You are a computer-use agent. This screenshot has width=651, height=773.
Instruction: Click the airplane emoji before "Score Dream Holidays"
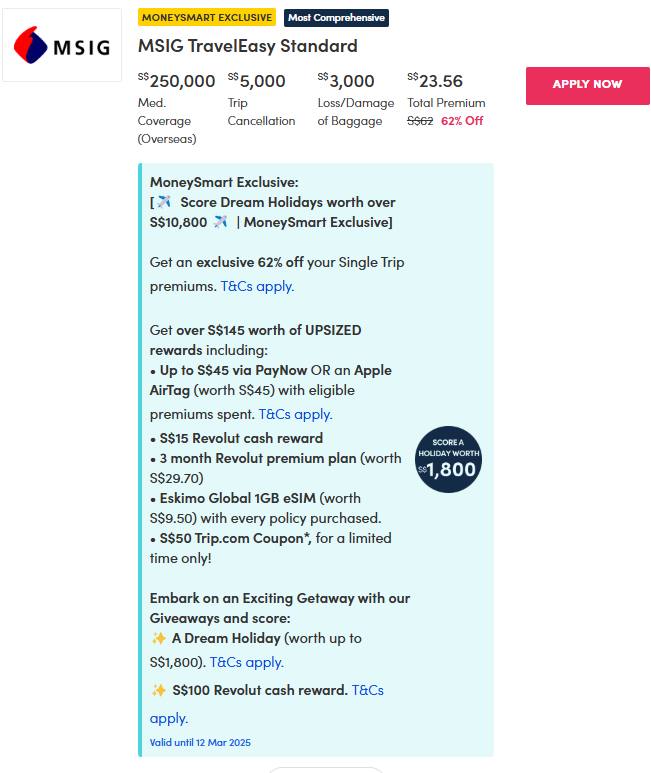164,201
